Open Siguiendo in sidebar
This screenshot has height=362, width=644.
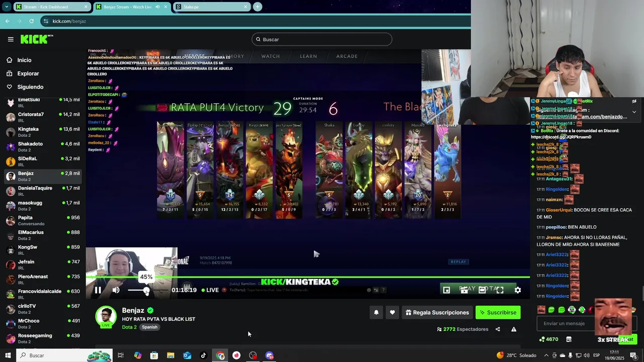tap(30, 87)
